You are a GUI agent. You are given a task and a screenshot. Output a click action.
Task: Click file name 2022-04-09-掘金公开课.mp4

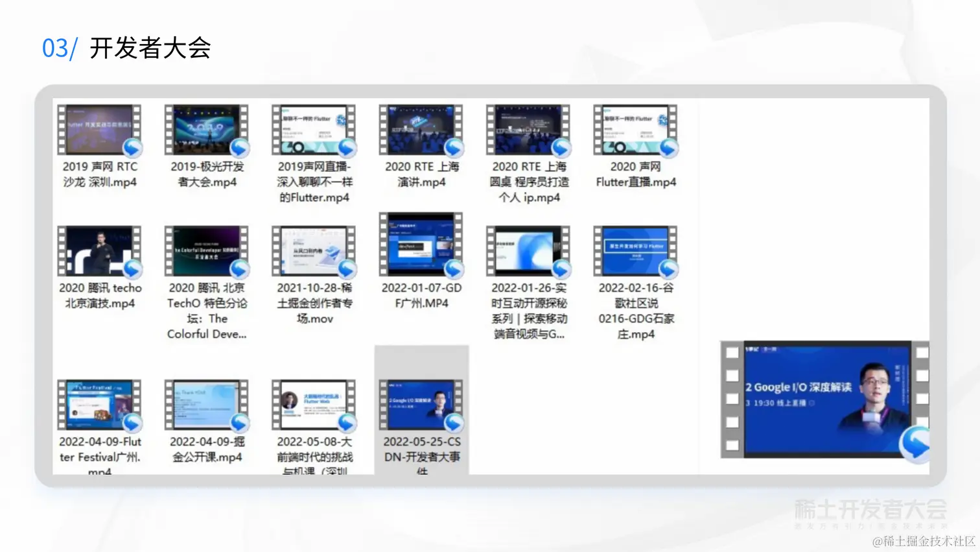pos(207,449)
